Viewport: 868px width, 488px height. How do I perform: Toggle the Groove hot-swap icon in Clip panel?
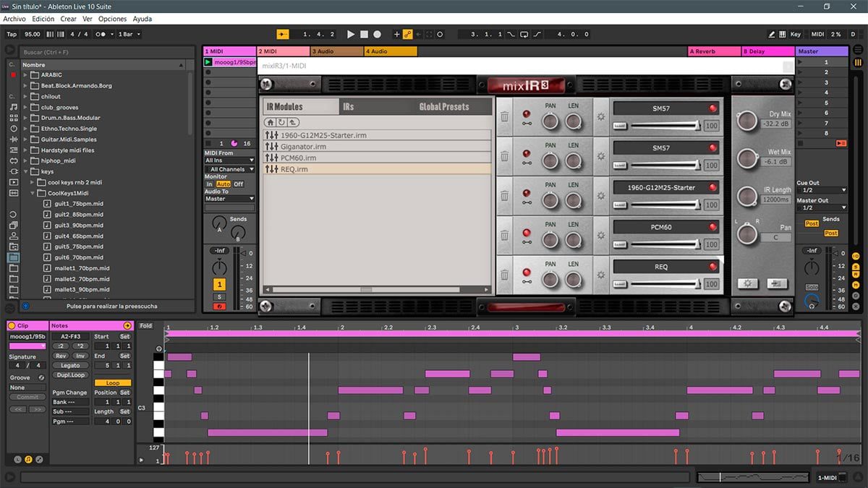41,377
